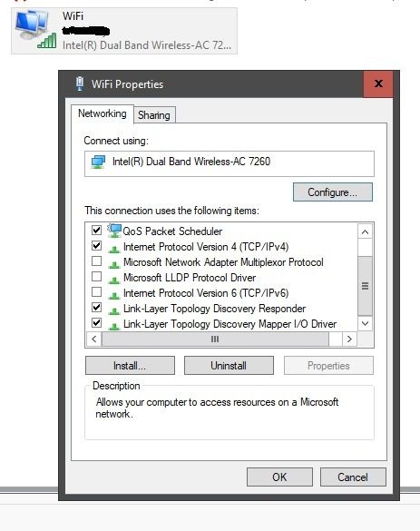420x531 pixels.
Task: Click the Intel(R) Dual Band Wireless-AC 72... connection label
Action: click(147, 45)
